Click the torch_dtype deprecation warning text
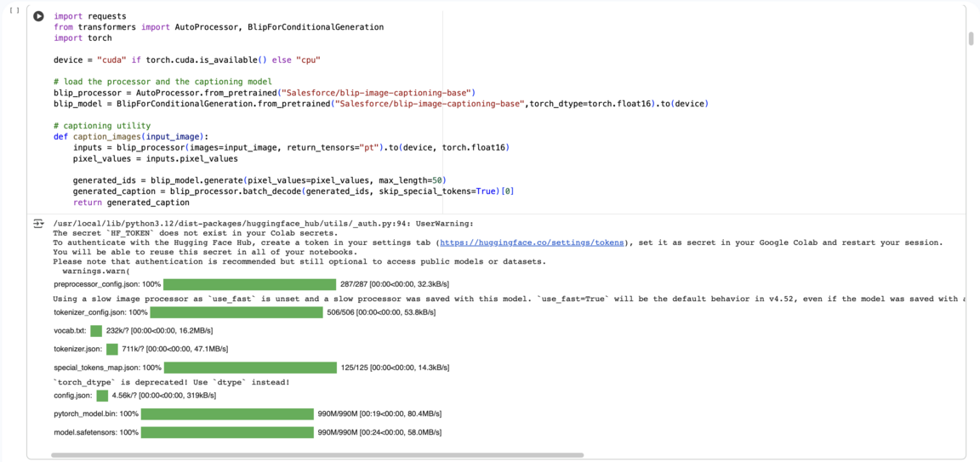 171,383
